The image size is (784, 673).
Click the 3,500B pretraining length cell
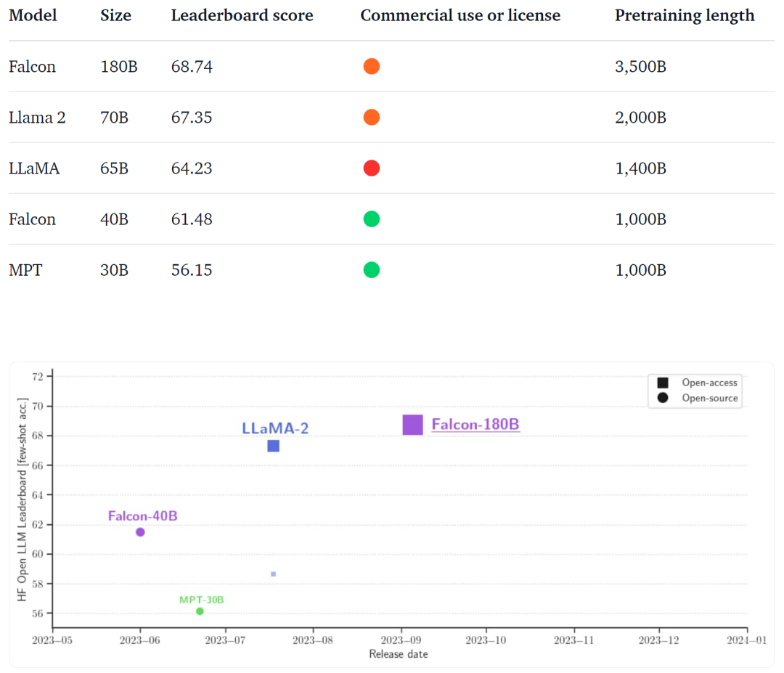coord(640,67)
